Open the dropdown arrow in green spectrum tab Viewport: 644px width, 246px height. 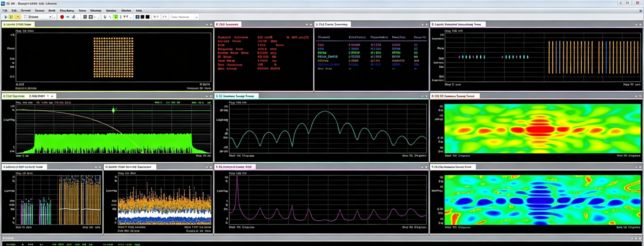[x=48, y=96]
